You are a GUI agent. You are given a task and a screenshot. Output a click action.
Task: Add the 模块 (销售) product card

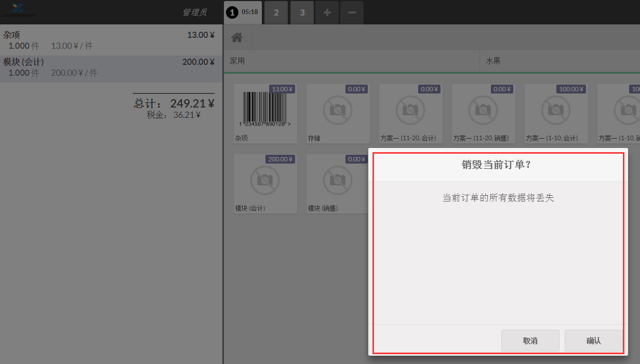pos(338,183)
